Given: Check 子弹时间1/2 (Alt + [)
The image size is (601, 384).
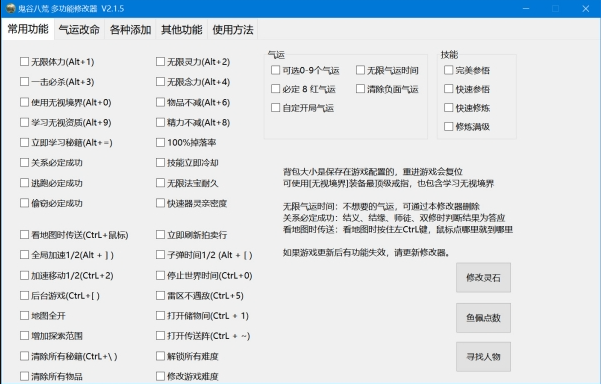Looking at the screenshot, I should tap(161, 255).
